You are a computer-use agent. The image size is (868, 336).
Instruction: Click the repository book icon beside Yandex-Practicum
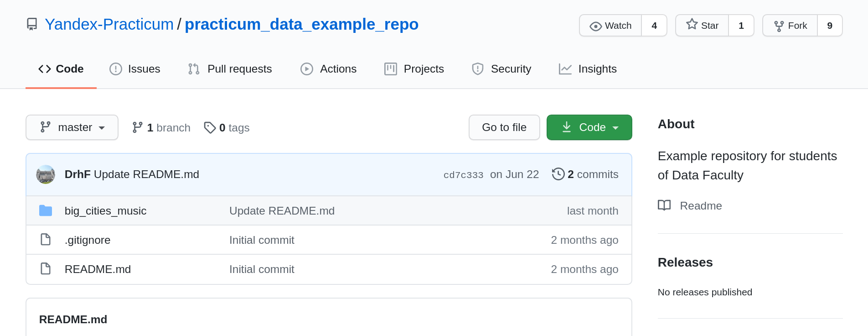tap(32, 24)
